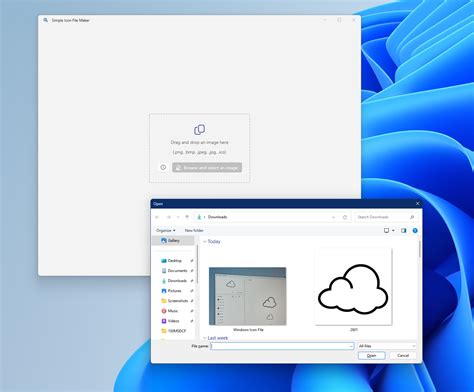Click the info icon beside the Browse button
Image resolution: width=474 pixels, height=392 pixels.
pos(163,167)
